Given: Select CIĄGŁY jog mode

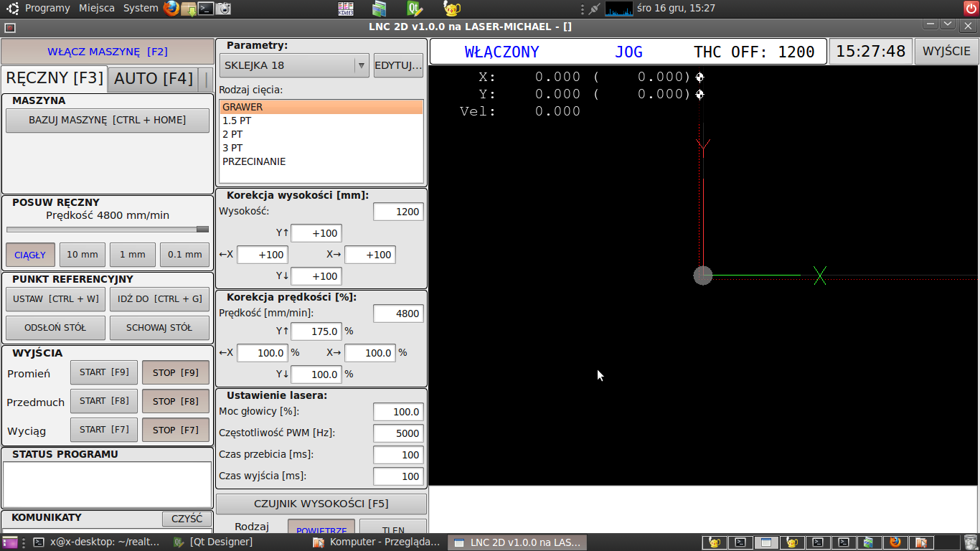Looking at the screenshot, I should 30,255.
